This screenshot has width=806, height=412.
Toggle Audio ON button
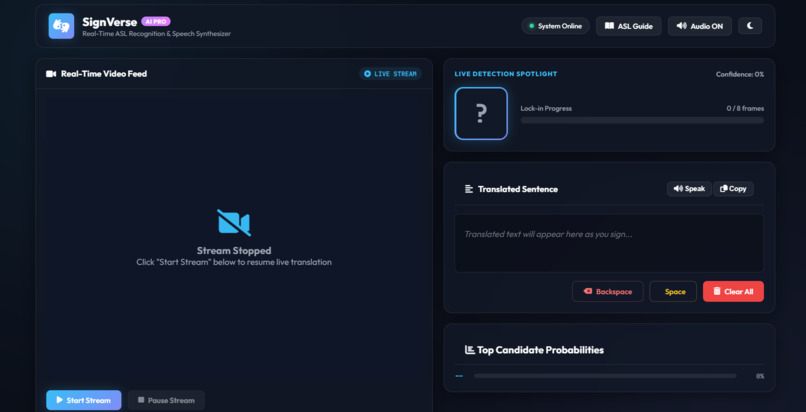700,26
